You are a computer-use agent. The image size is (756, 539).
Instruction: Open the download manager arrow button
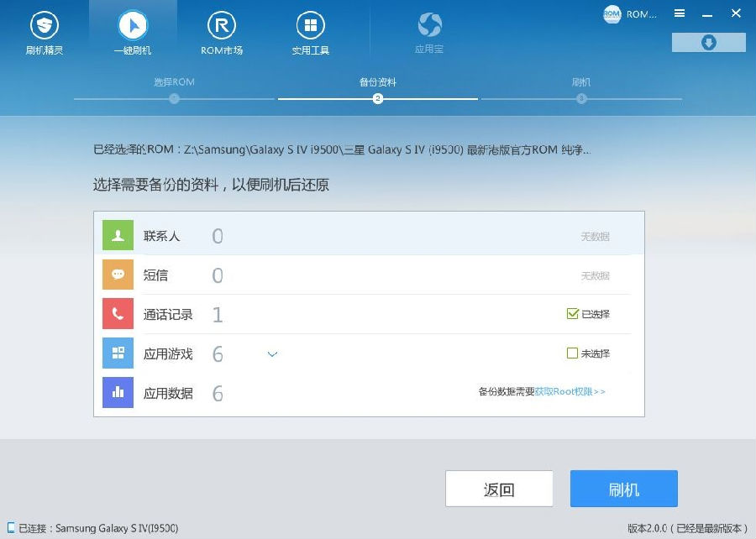[708, 42]
